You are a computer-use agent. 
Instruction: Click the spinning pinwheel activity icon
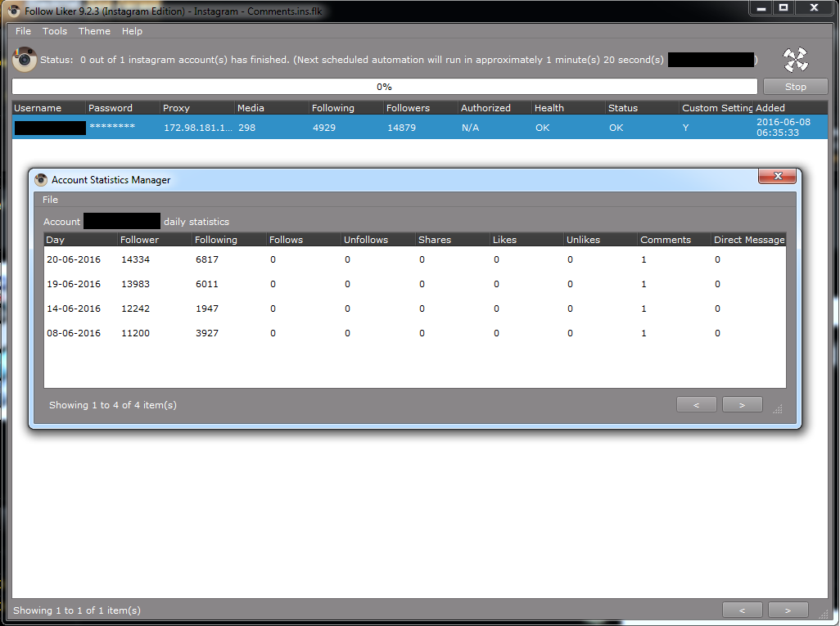click(x=795, y=60)
